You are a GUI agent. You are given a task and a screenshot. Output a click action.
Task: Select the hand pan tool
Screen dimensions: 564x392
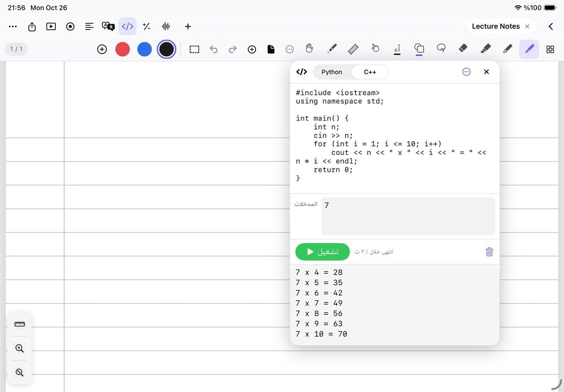click(x=309, y=49)
